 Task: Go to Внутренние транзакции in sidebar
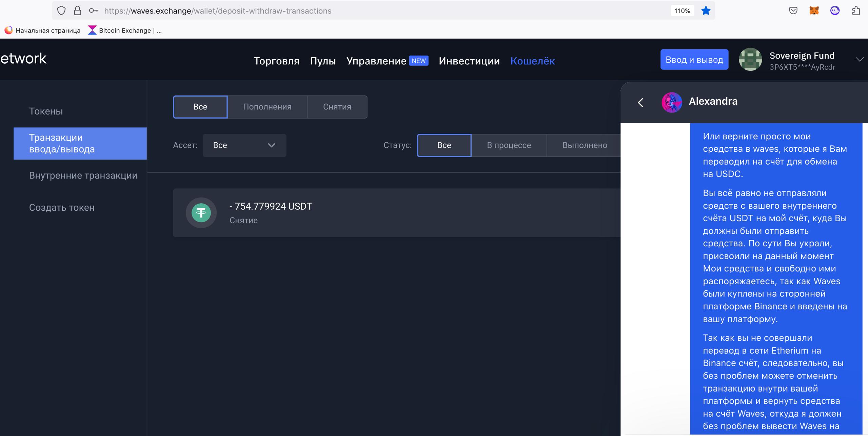[83, 175]
